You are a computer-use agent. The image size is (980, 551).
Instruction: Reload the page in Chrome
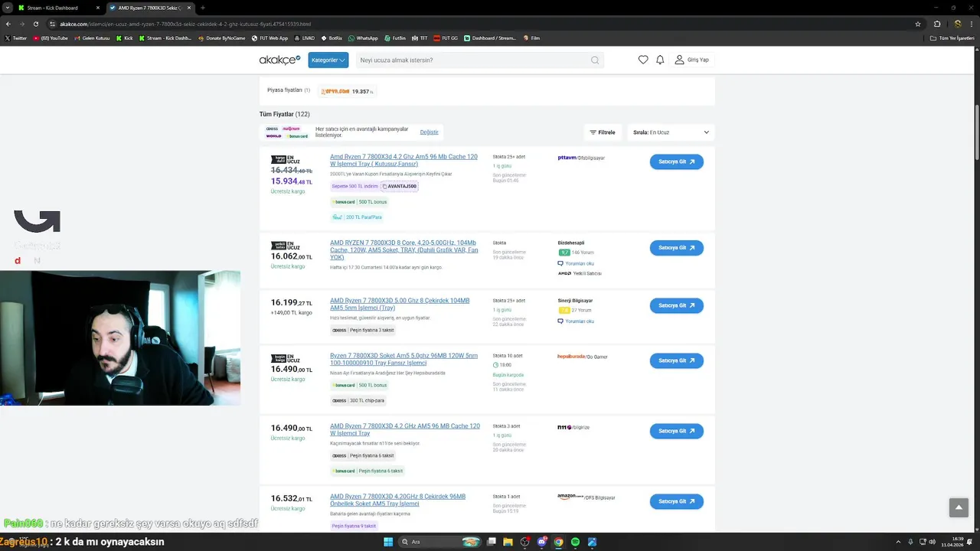tap(37, 24)
